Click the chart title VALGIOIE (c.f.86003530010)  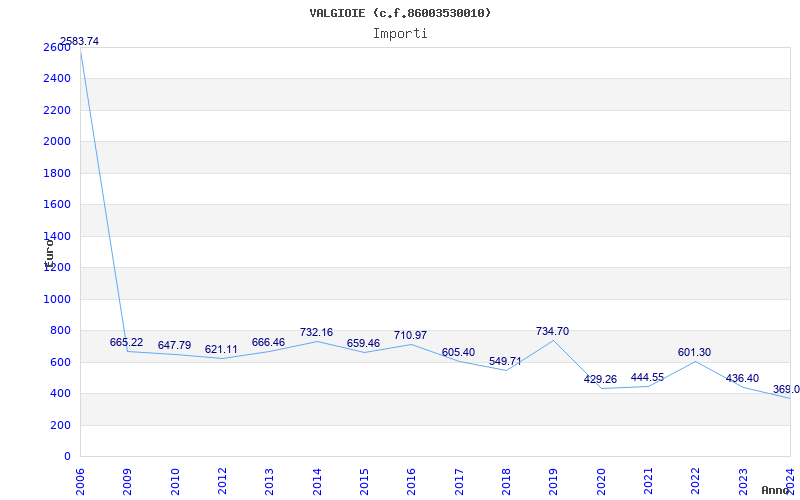coord(400,13)
